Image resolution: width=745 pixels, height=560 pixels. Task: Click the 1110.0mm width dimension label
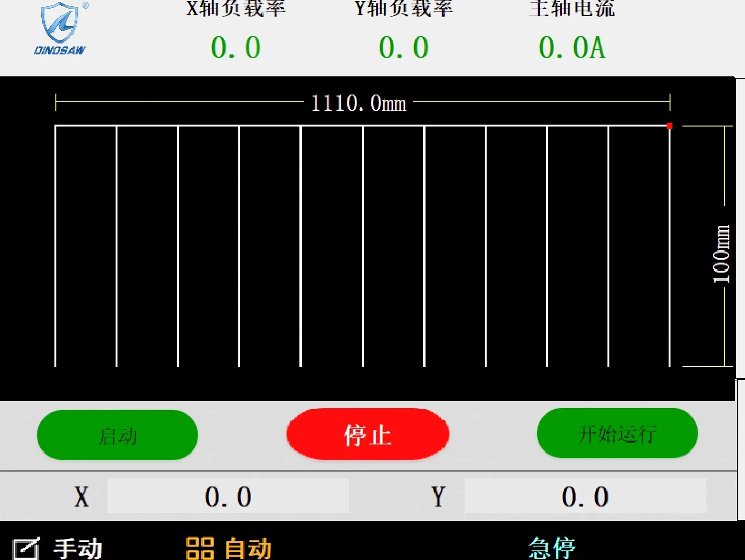[358, 103]
